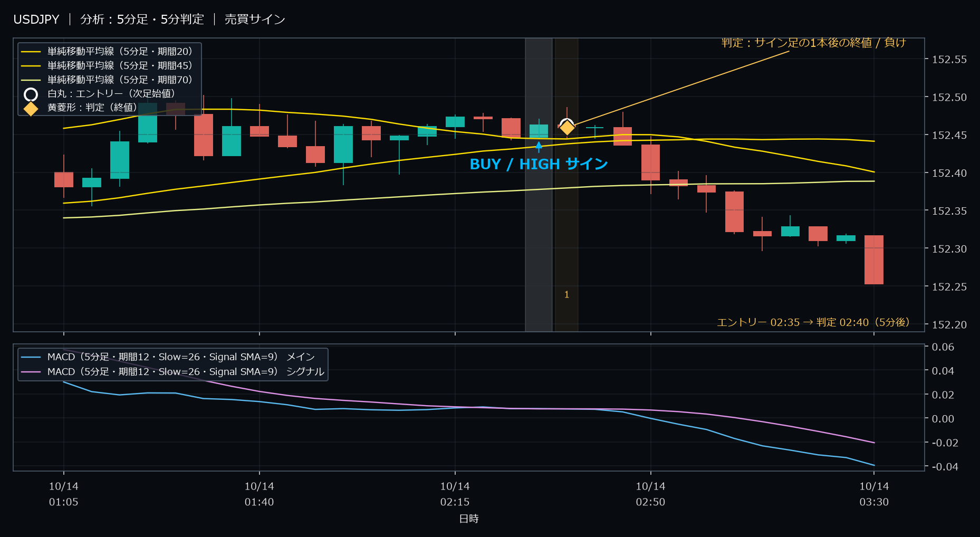Click the '10/14 01:40' time axis label
980x537 pixels.
[x=260, y=494]
